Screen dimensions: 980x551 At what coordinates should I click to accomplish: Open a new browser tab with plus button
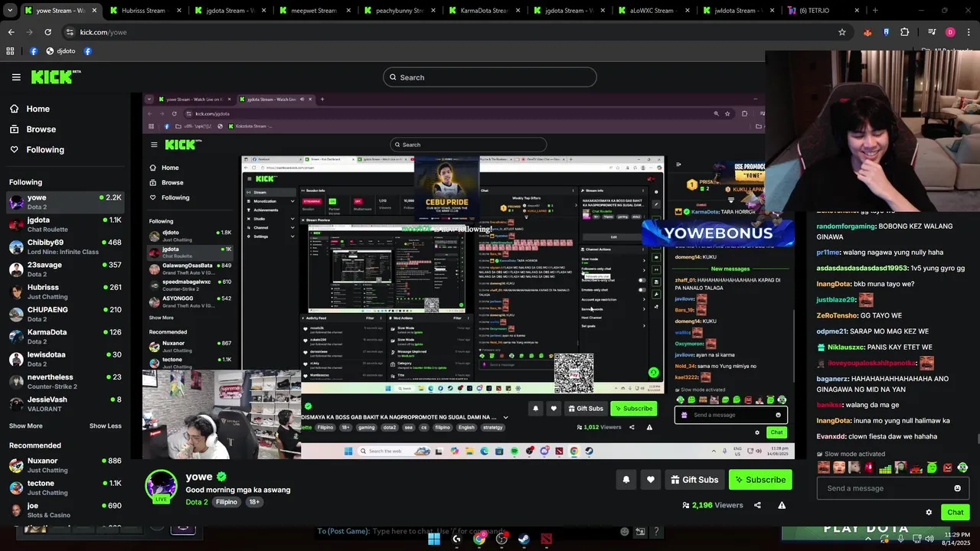875,11
